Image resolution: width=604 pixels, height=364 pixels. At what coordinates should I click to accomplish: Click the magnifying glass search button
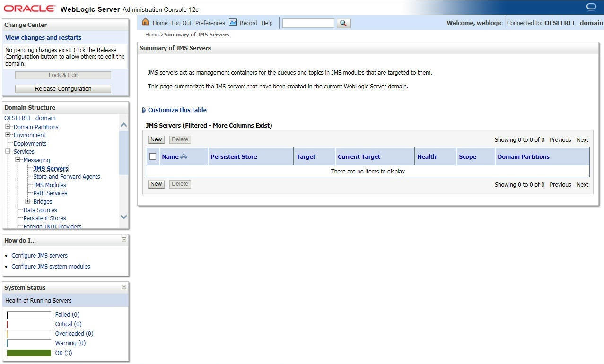coord(343,23)
